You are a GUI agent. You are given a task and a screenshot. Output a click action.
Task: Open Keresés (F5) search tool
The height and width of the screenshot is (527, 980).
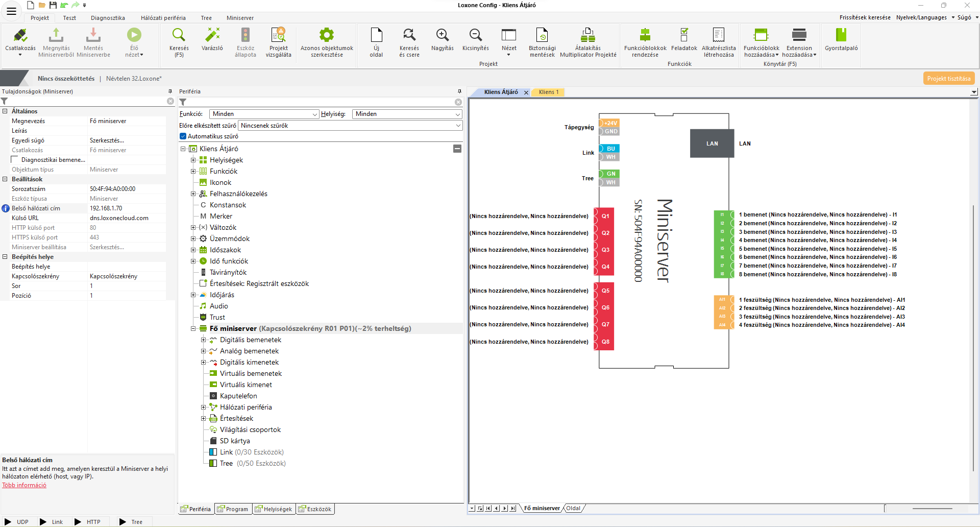coord(179,35)
